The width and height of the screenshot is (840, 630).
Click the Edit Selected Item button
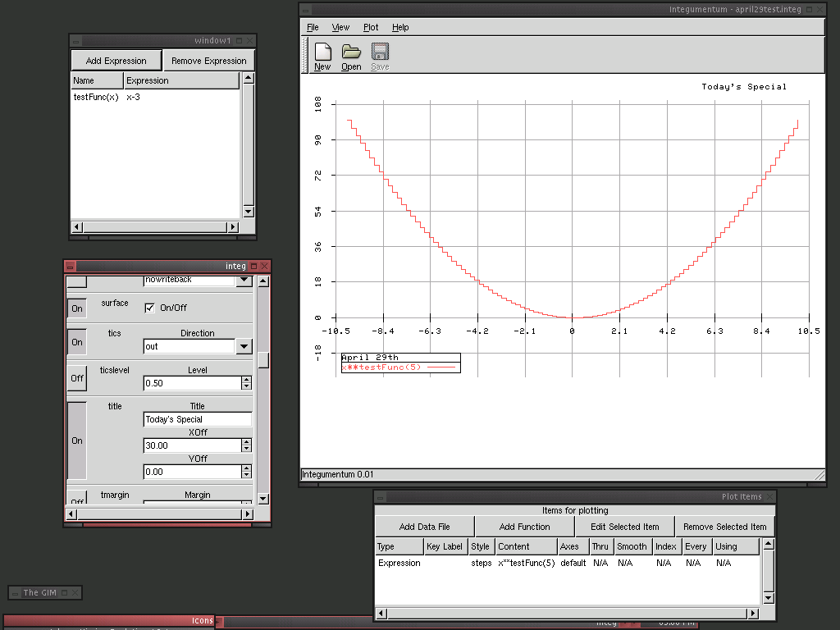(x=624, y=527)
